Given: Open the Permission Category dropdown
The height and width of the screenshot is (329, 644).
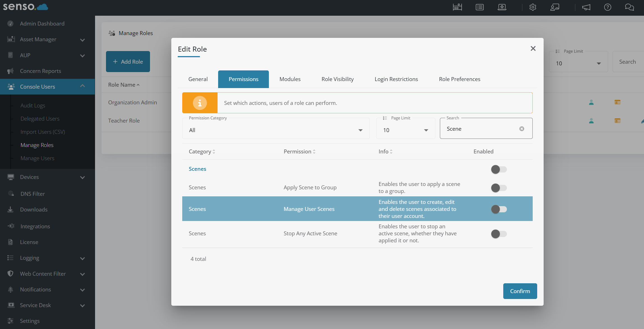Looking at the screenshot, I should click(x=276, y=130).
